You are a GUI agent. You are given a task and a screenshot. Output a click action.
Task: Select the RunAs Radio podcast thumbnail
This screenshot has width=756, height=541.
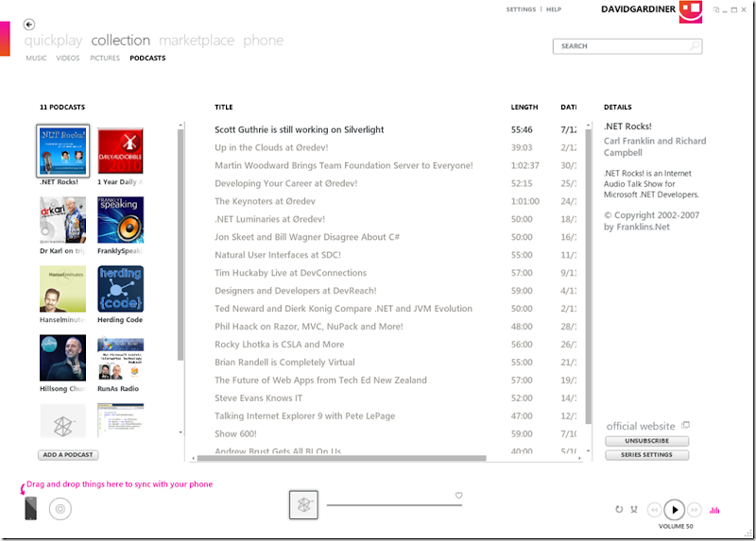point(120,358)
